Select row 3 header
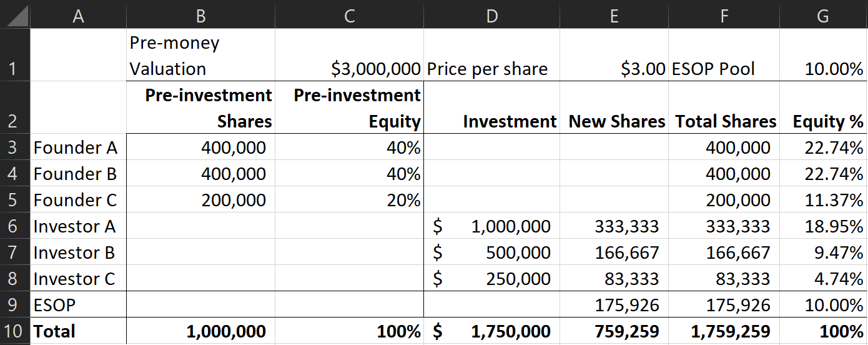 click(15, 147)
